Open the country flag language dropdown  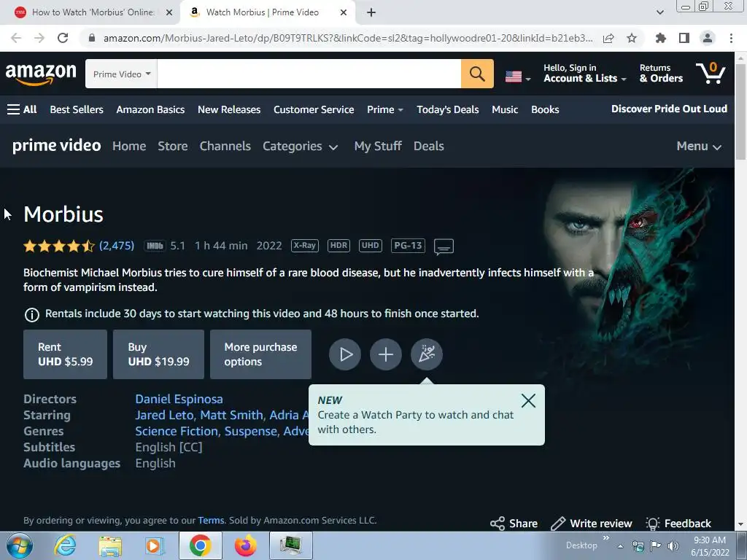pos(518,76)
